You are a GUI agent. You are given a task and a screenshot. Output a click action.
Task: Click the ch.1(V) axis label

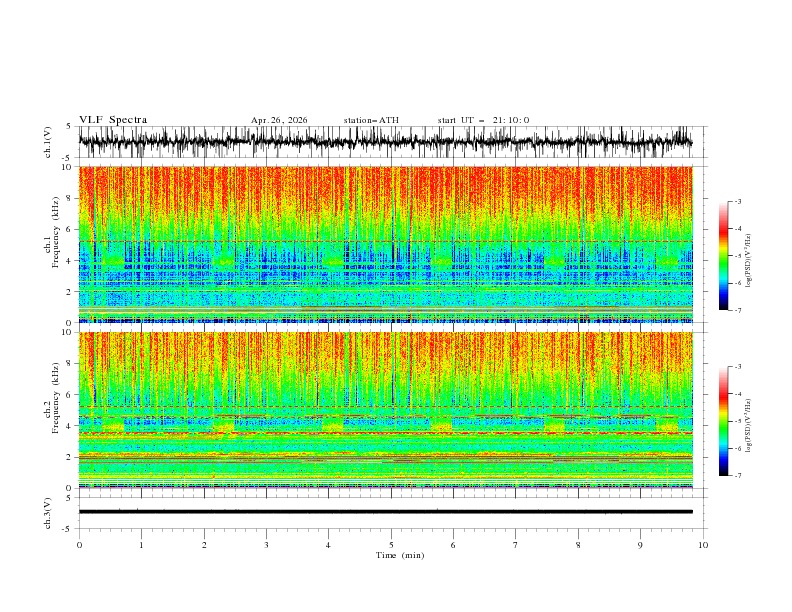(48, 142)
